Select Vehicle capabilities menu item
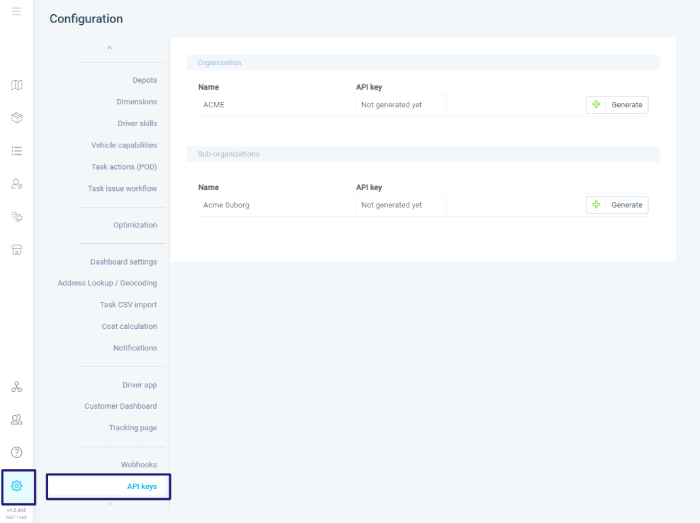Screen dimensions: 700x523 click(124, 145)
